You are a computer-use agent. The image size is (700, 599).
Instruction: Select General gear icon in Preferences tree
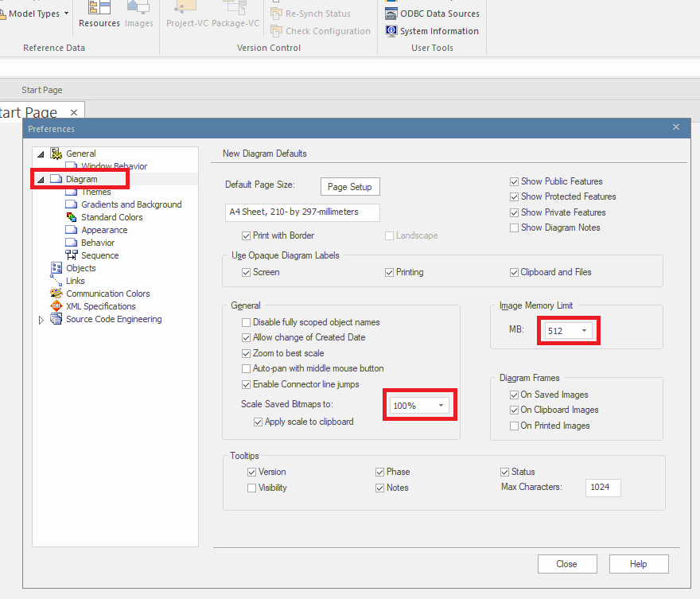coord(56,154)
